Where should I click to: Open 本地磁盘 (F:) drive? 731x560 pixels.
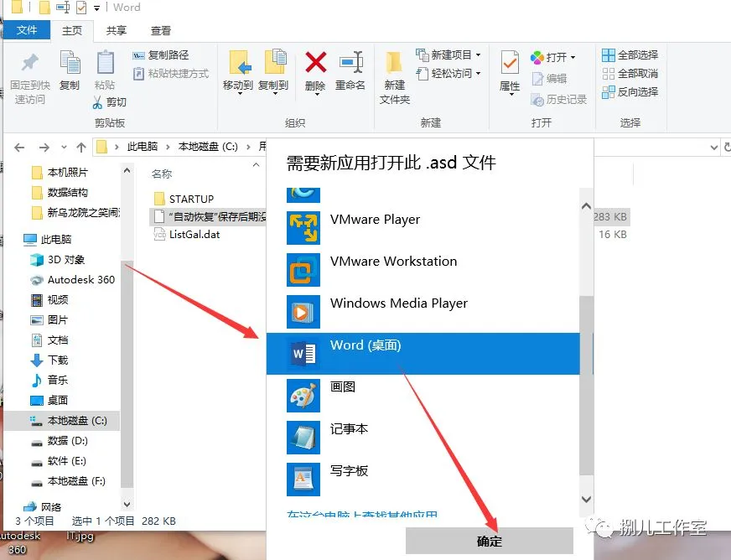(x=68, y=481)
